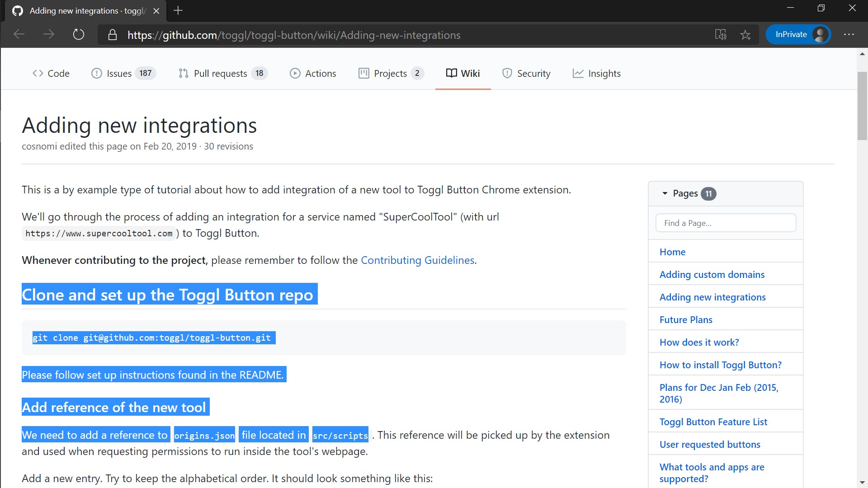Open the Code tab using its angle-brackets icon
Image resolution: width=868 pixels, height=488 pixels.
tap(38, 73)
